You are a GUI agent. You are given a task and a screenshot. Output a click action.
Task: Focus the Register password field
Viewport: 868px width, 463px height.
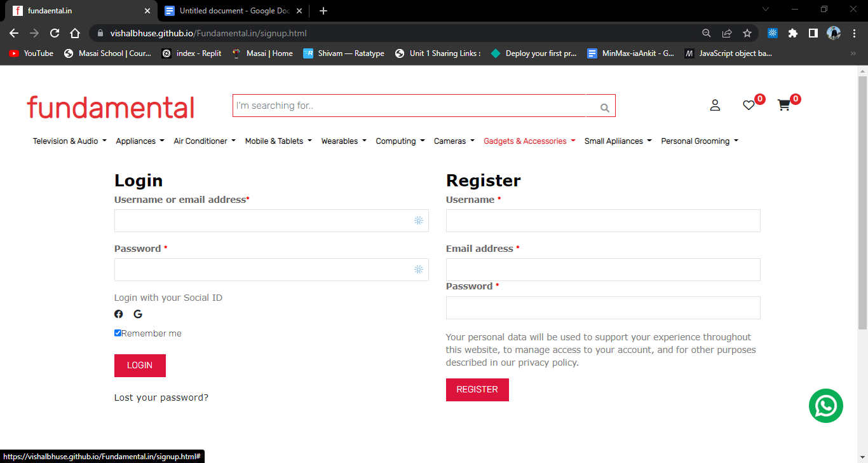pyautogui.click(x=603, y=308)
